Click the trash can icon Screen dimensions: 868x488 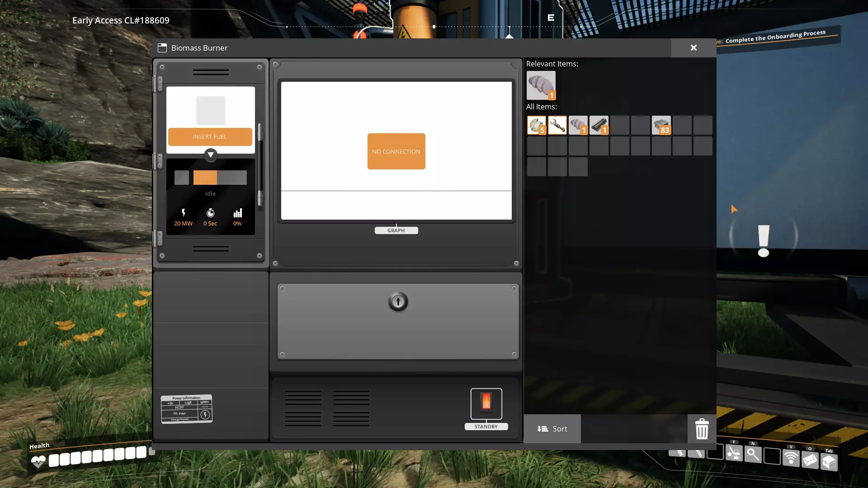tap(702, 429)
